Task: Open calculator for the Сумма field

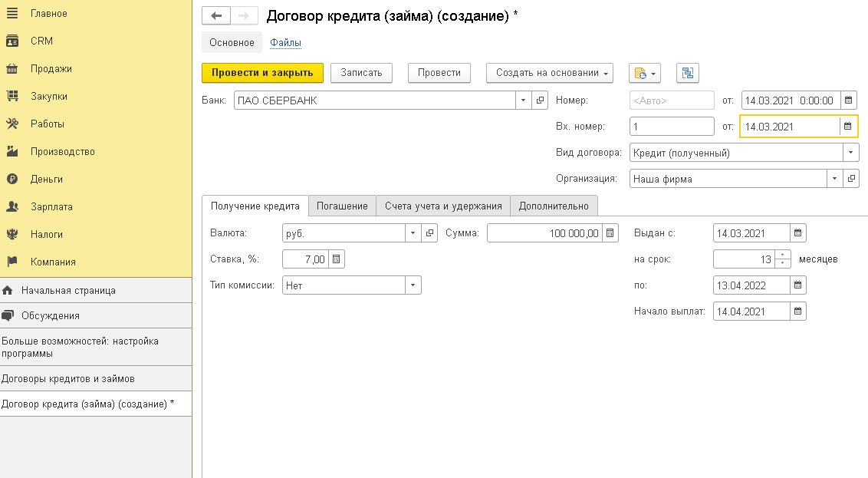Action: (610, 233)
